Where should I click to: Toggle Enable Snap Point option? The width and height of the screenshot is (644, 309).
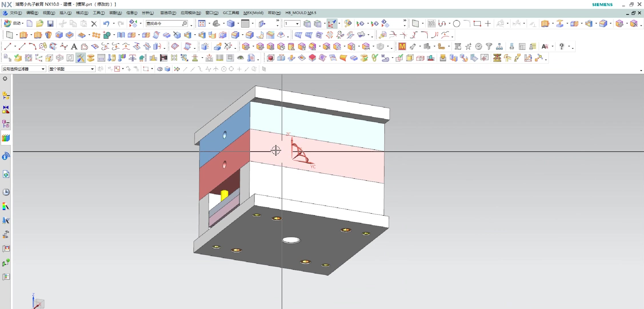[177, 69]
